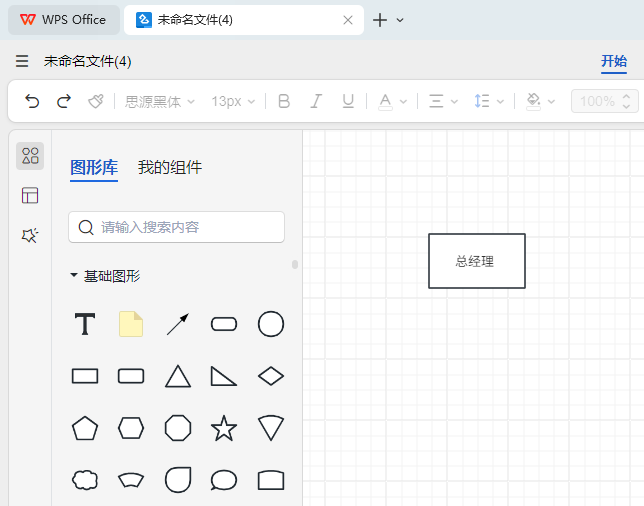Select the right triangle shape
Viewport: 644px width, 506px height.
coord(224,376)
